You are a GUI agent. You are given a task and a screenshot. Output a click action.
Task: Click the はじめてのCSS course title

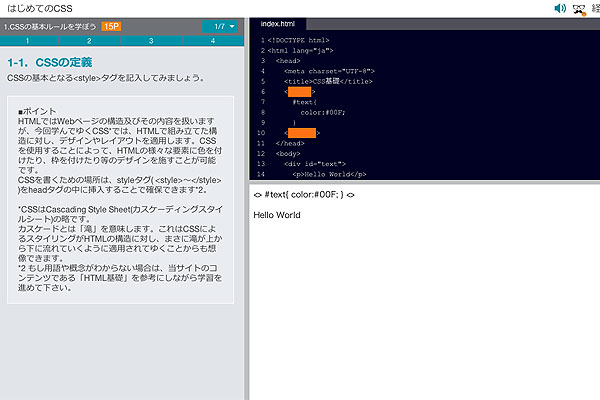point(41,8)
